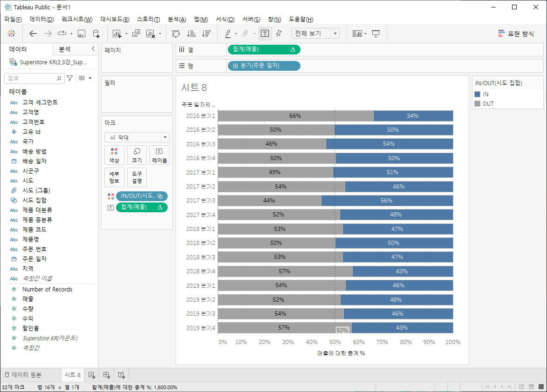Click the presentation mode icon
Screen dimensions: 547x392
pyautogui.click(x=376, y=34)
